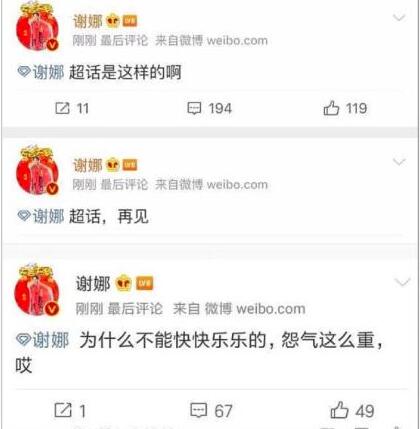Like the first post with 119 likes
Image resolution: width=420 pixels, height=429 pixels.
pos(331,108)
